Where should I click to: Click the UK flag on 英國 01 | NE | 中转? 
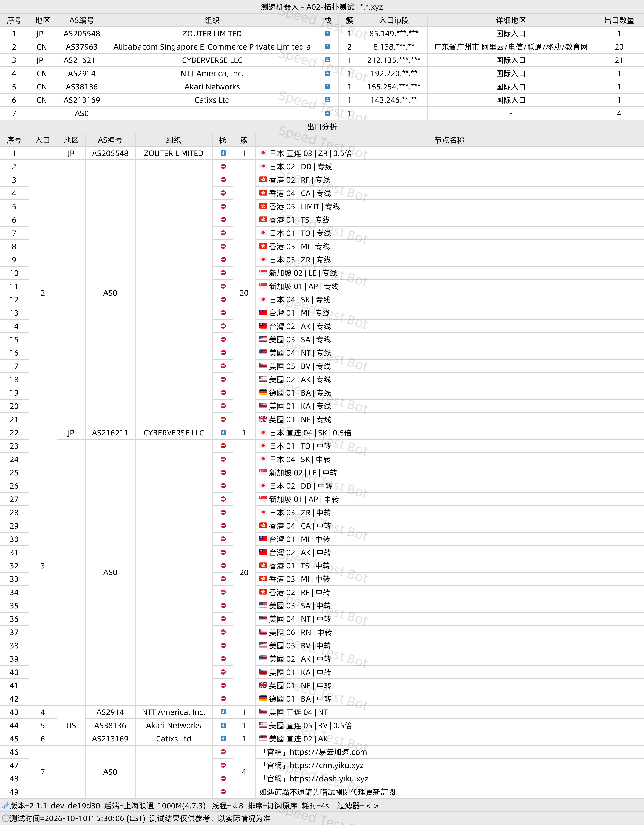[x=263, y=685]
